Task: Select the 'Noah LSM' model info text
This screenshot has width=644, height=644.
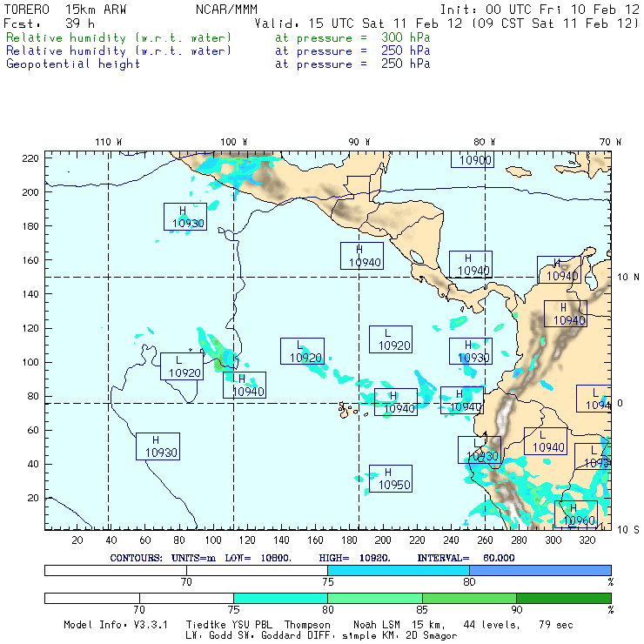Action: click(377, 625)
